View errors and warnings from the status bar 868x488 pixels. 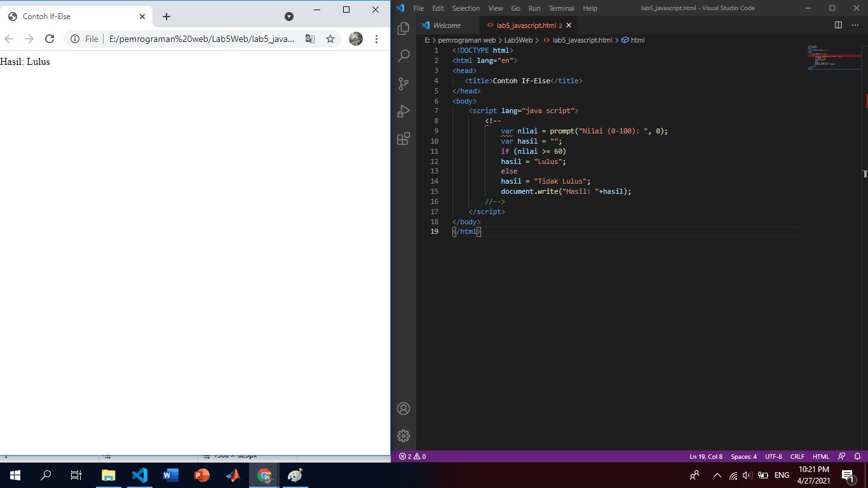point(410,456)
